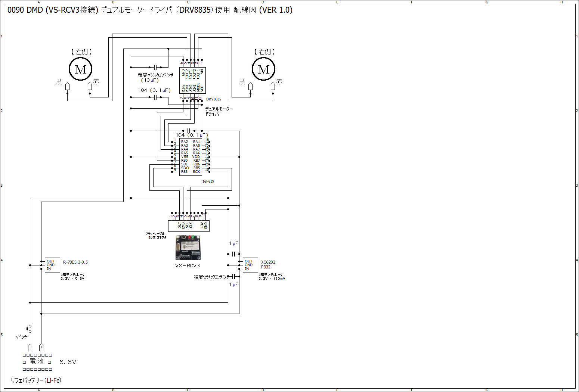This screenshot has width=579, height=392.
Task: Click the right motor black terminal
Action: point(250,87)
